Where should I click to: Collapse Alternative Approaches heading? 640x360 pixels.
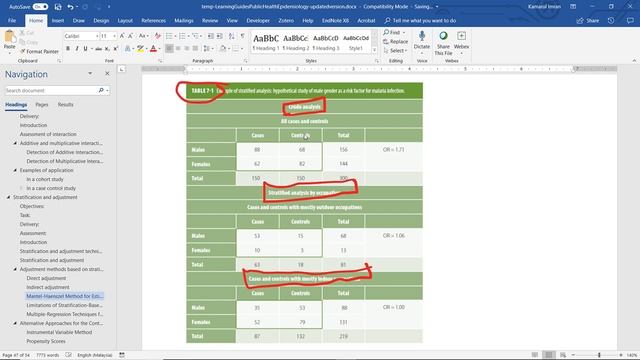[15, 323]
